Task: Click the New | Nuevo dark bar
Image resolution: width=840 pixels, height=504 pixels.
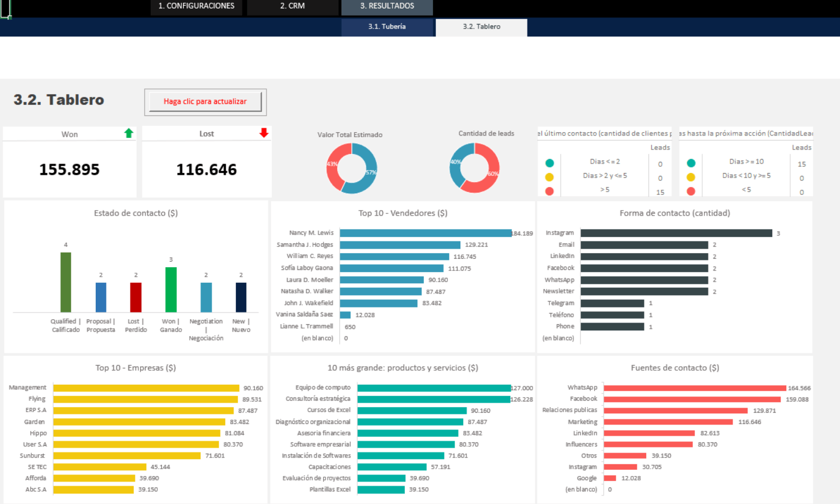Action: point(241,297)
